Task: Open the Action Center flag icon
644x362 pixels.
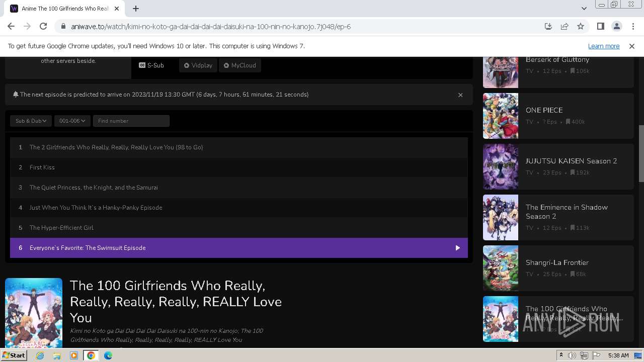Action: 596,355
